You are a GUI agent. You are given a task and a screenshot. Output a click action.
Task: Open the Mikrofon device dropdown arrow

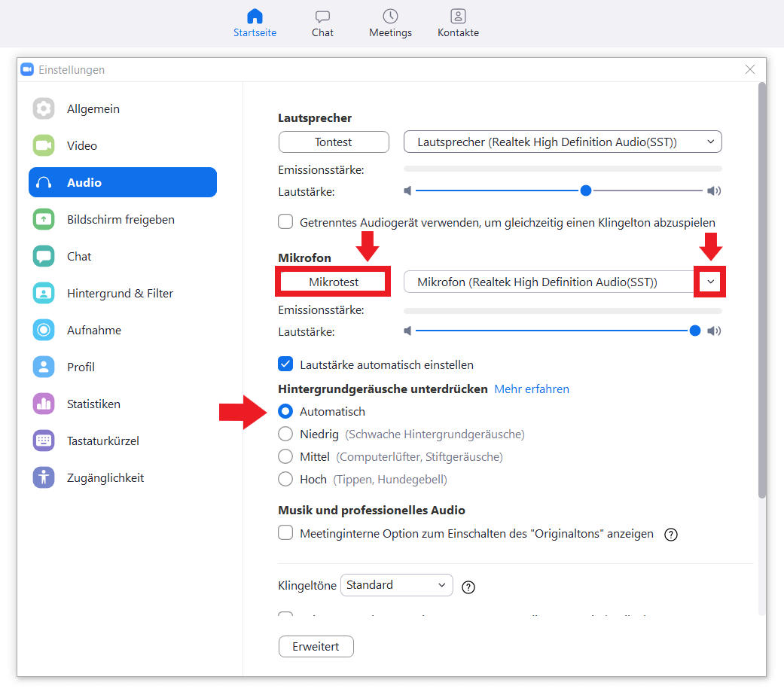(x=710, y=282)
